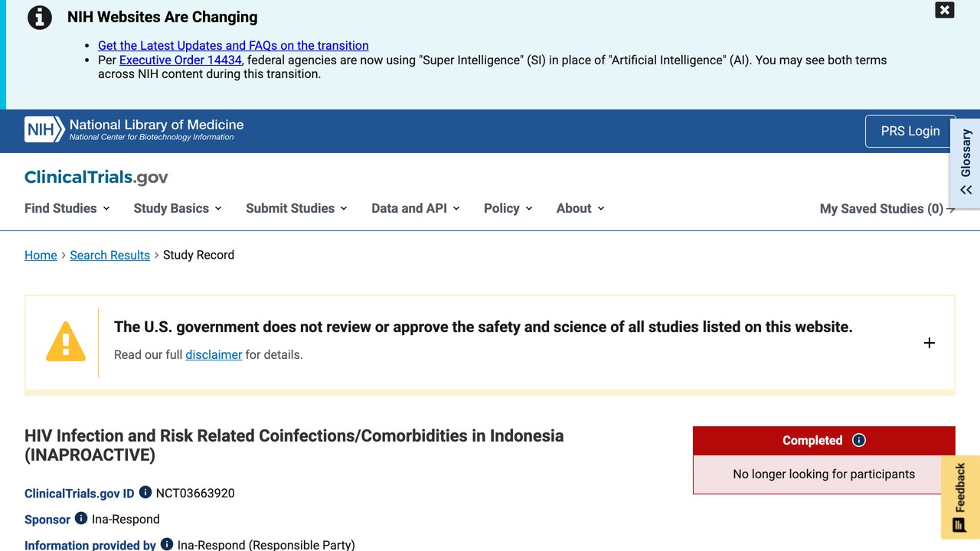Viewport: 980px width, 551px height.
Task: Open the Policy menu
Action: coord(508,208)
